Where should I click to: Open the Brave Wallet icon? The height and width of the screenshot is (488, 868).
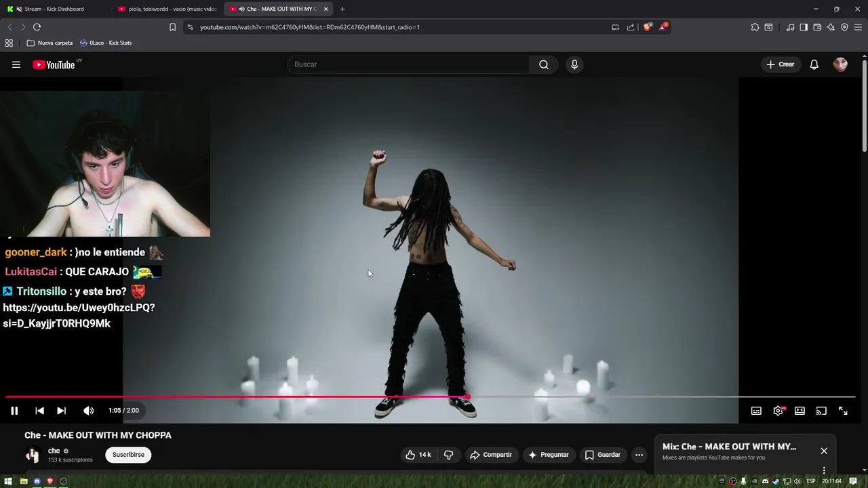tap(817, 27)
